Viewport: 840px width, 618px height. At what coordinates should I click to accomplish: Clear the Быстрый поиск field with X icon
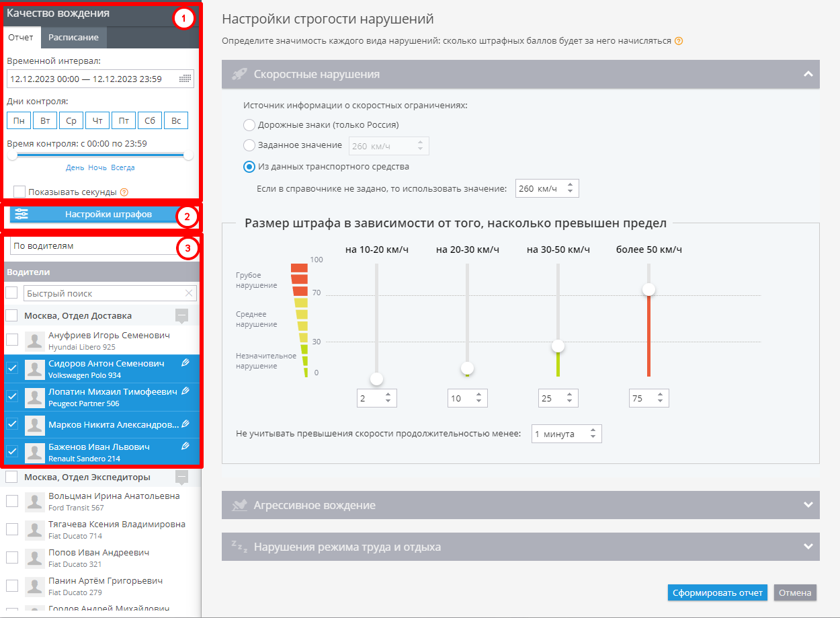coord(189,293)
